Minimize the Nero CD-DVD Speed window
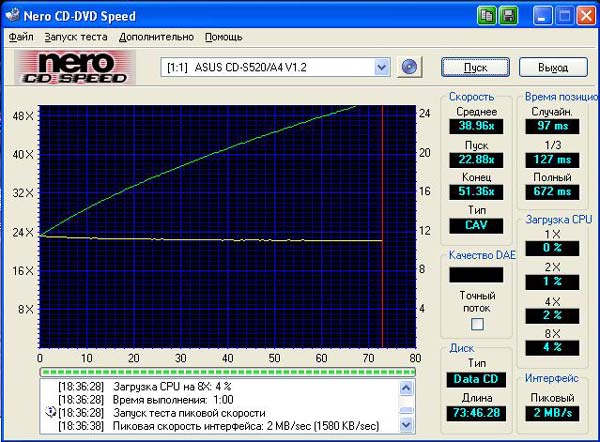Image resolution: width=600 pixels, height=442 pixels. [x=541, y=15]
